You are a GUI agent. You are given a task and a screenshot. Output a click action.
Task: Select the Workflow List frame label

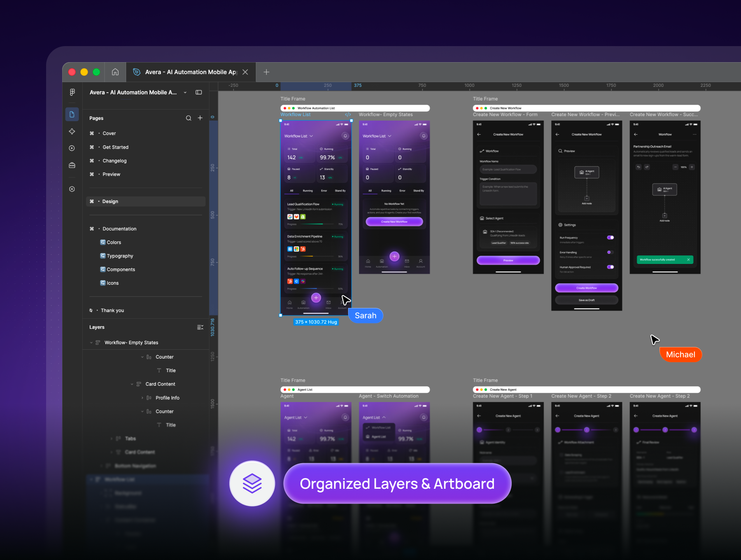pyautogui.click(x=296, y=115)
